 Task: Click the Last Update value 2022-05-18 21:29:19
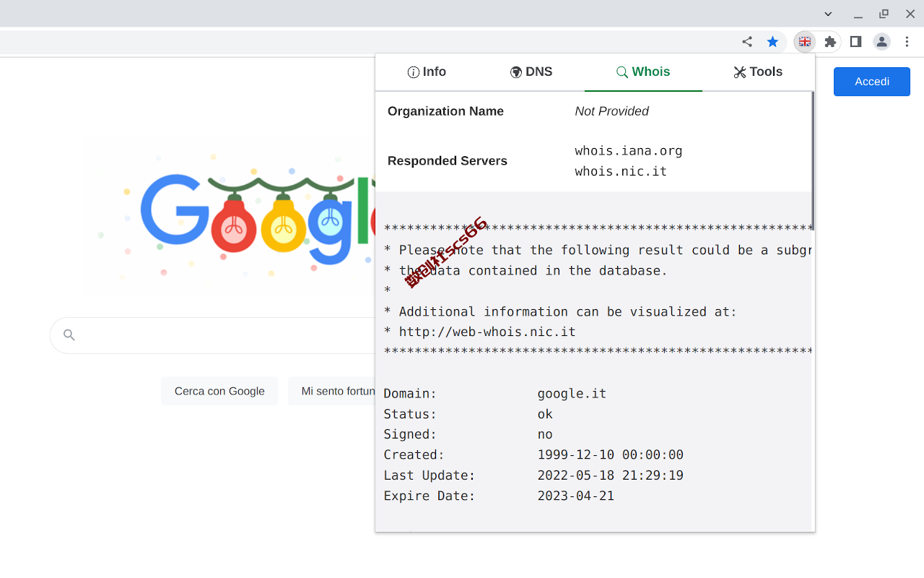(610, 475)
